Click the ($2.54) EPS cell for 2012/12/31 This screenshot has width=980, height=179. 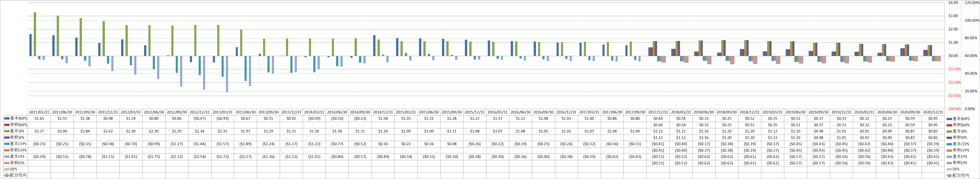[200, 156]
